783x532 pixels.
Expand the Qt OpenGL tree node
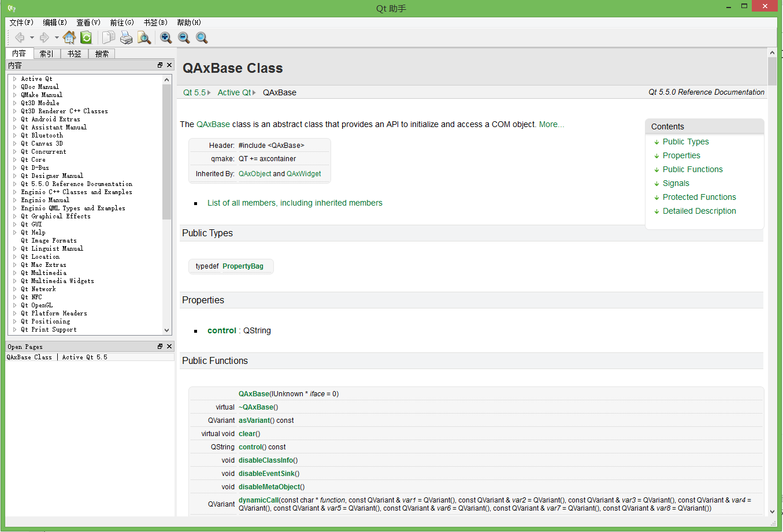14,305
